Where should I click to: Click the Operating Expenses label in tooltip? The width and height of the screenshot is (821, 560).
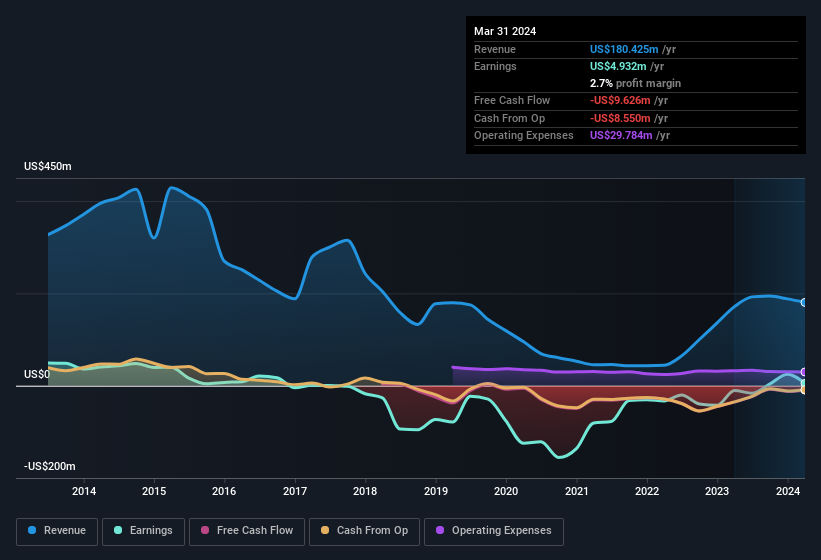(524, 136)
